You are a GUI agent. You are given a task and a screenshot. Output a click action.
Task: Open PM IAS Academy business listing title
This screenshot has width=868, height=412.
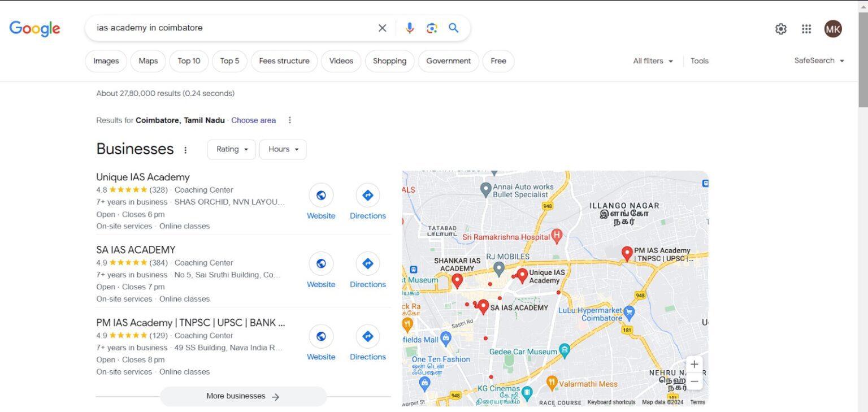(x=190, y=323)
